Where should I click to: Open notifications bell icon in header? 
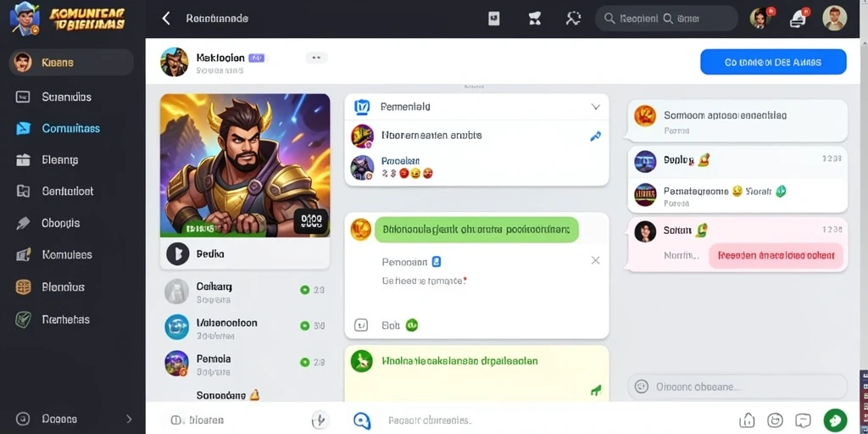[798, 19]
